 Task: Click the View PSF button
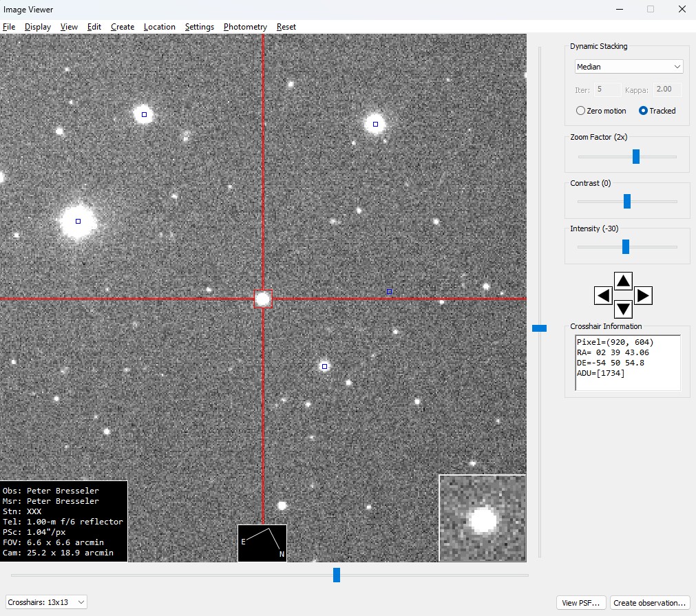581,603
